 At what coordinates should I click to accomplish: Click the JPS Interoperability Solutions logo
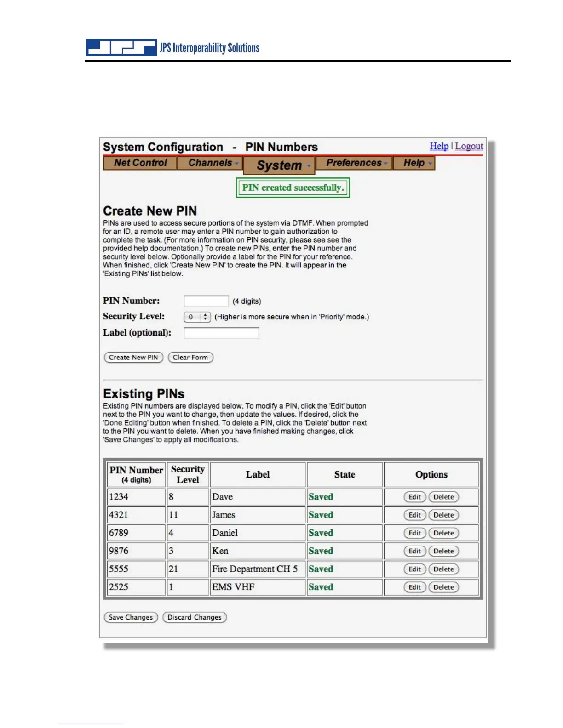coord(173,47)
